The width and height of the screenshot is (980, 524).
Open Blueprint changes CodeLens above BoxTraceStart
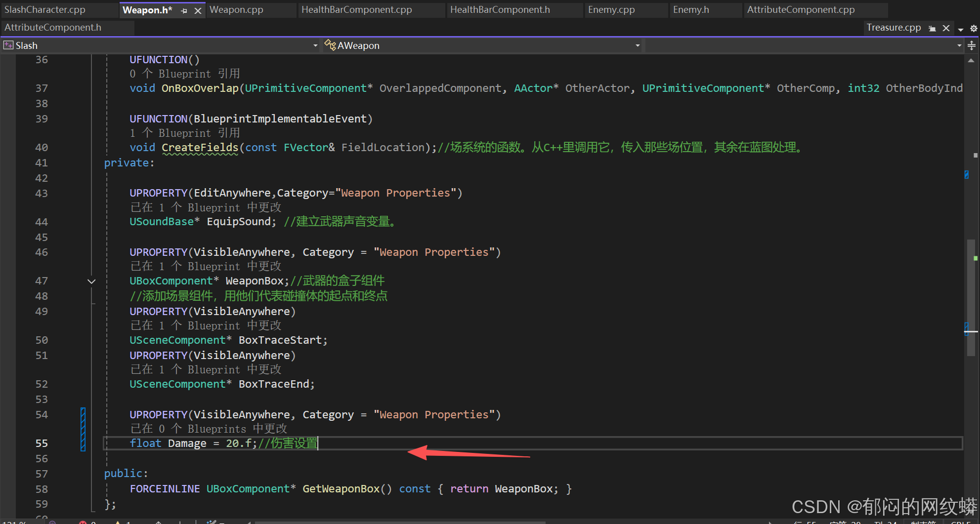point(206,326)
